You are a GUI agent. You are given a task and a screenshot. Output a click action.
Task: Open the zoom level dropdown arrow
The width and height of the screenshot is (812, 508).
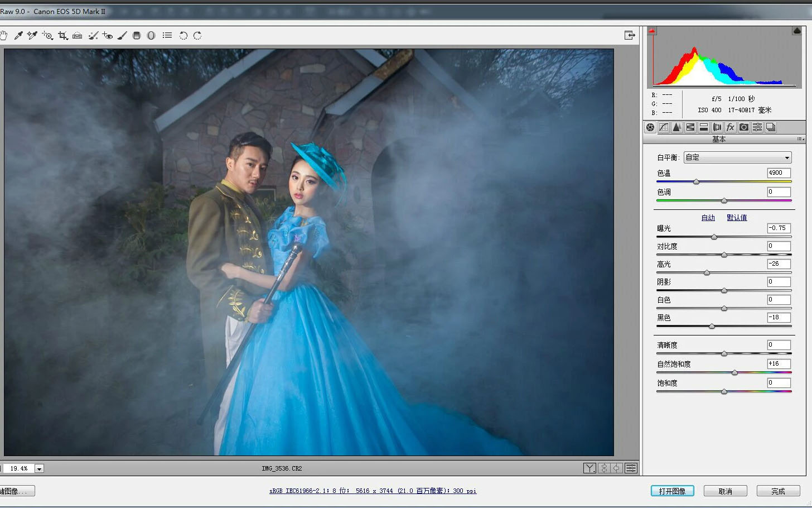coord(39,469)
